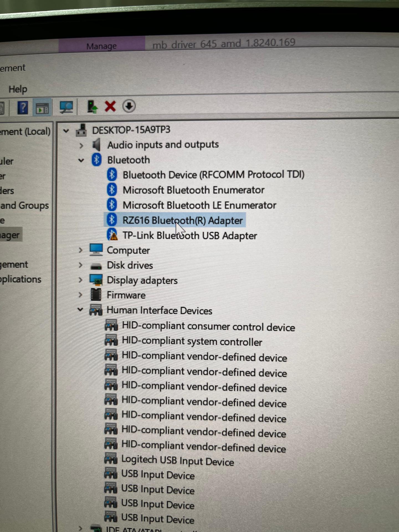
Task: Click the drive icon for Disk drives
Action: [x=96, y=266]
